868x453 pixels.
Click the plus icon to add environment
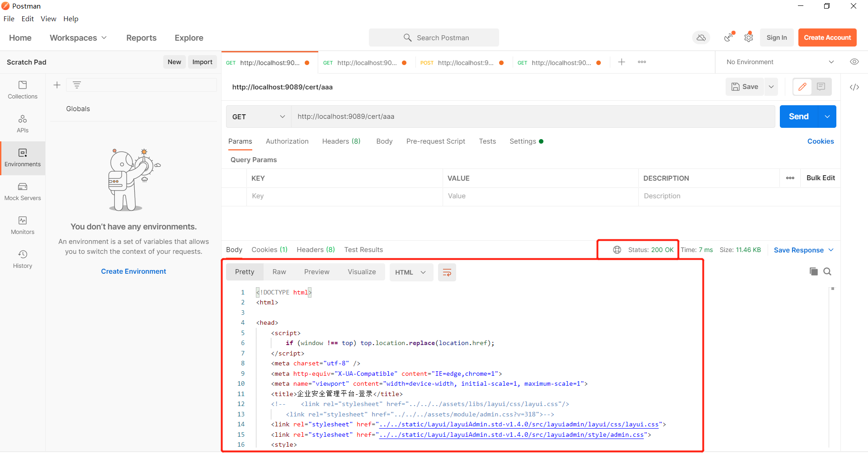coord(57,85)
